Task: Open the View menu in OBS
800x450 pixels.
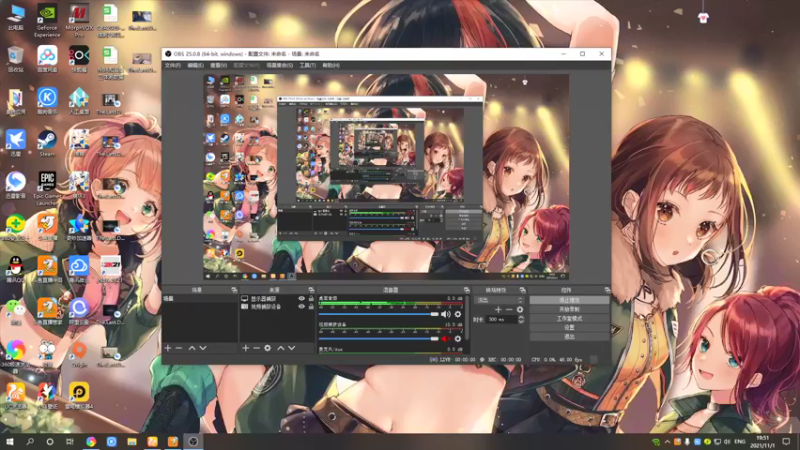Action: [x=218, y=65]
